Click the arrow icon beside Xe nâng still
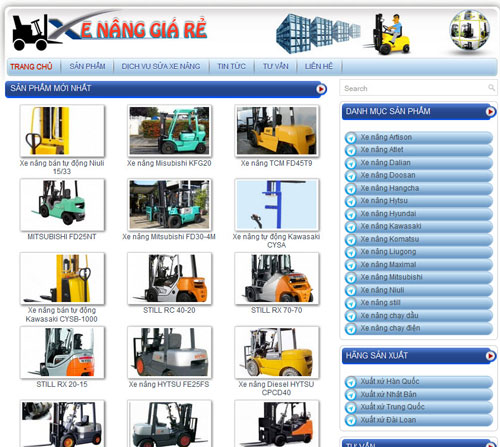500x447 pixels. pos(351,304)
